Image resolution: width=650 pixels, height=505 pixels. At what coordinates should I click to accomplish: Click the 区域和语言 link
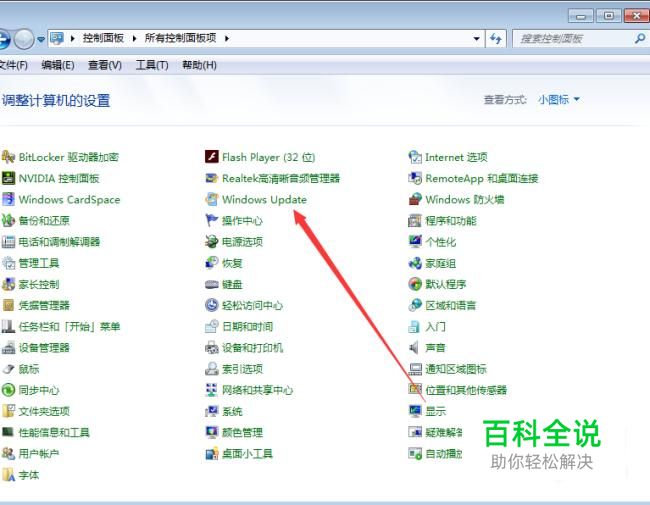tap(451, 306)
